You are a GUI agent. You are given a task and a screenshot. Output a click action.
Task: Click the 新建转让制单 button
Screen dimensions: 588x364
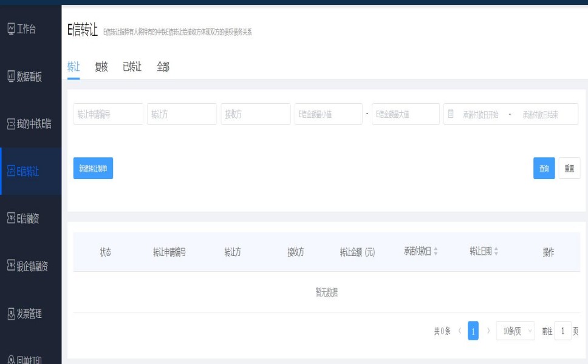93,169
